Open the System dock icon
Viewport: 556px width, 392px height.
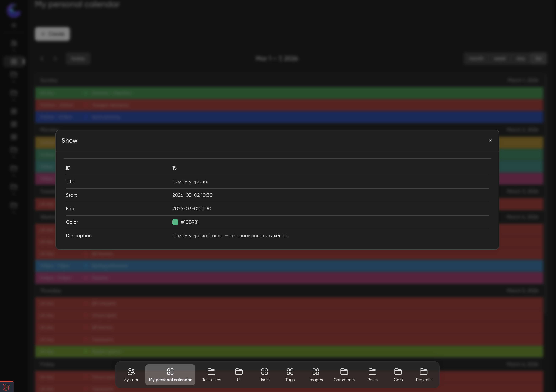(x=131, y=374)
